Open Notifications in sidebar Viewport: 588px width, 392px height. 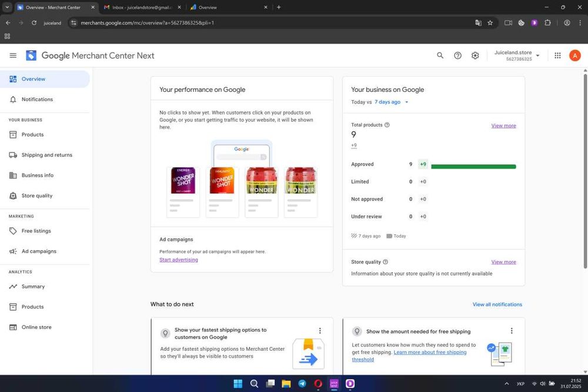click(45, 99)
